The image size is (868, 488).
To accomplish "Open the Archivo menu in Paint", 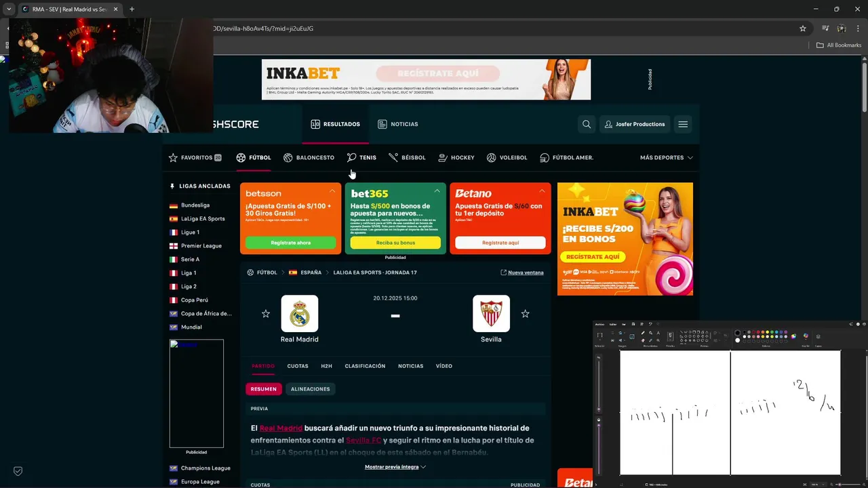I will point(599,324).
